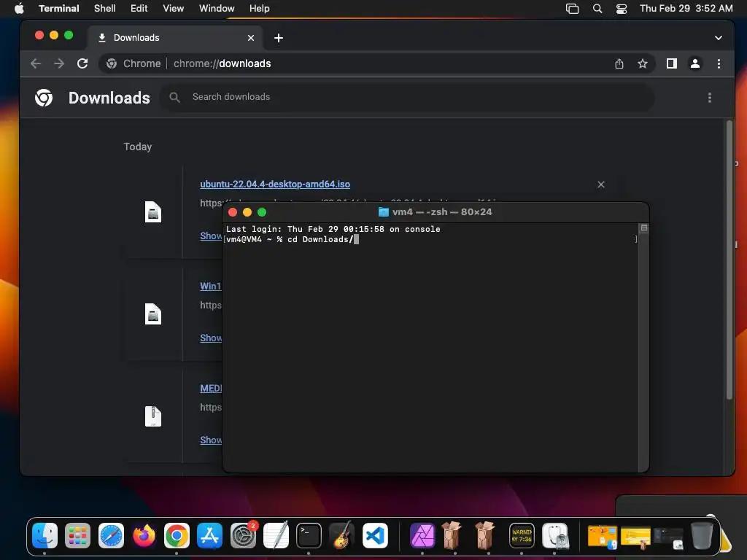
Task: Remove ubuntu iso from downloads list
Action: point(601,184)
